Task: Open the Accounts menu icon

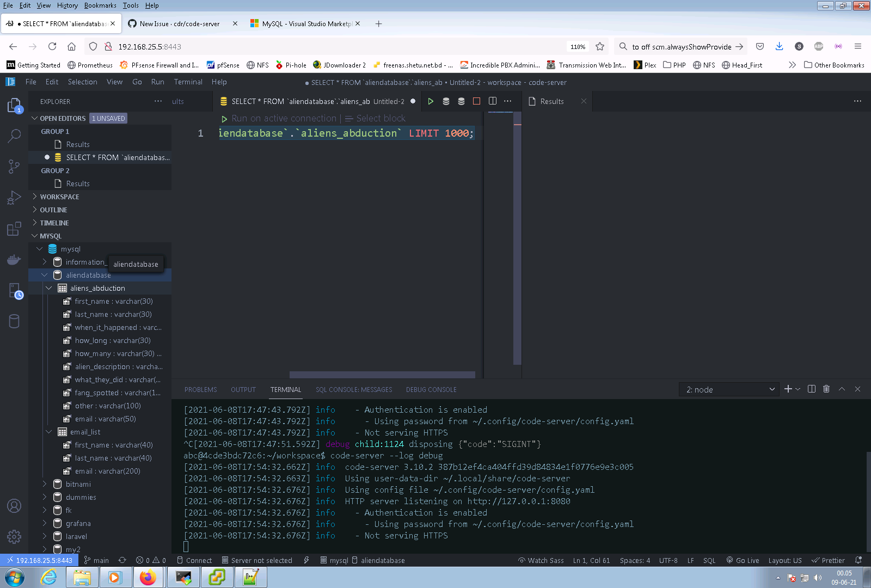Action: pyautogui.click(x=14, y=506)
